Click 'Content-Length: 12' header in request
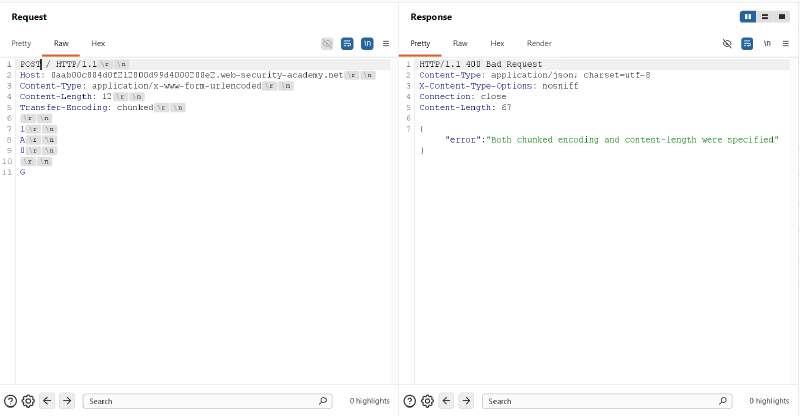Image resolution: width=800 pixels, height=416 pixels. [x=65, y=96]
